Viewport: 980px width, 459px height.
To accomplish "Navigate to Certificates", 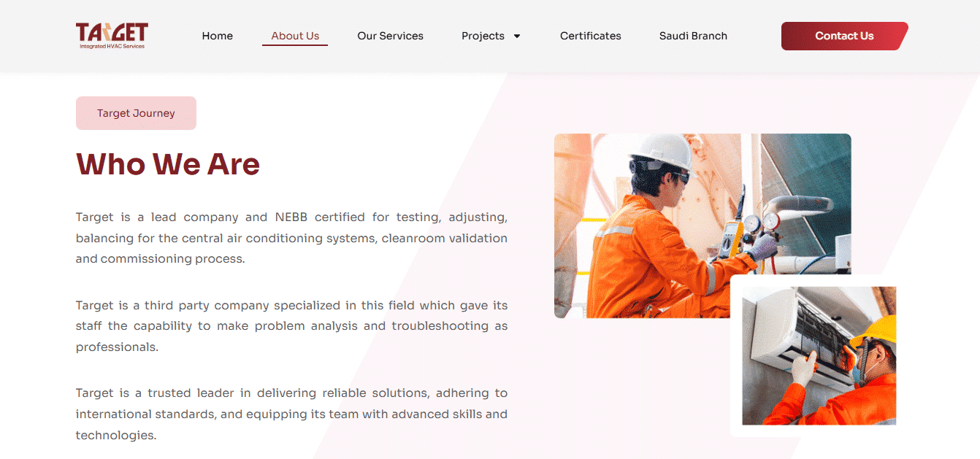I will pos(590,36).
